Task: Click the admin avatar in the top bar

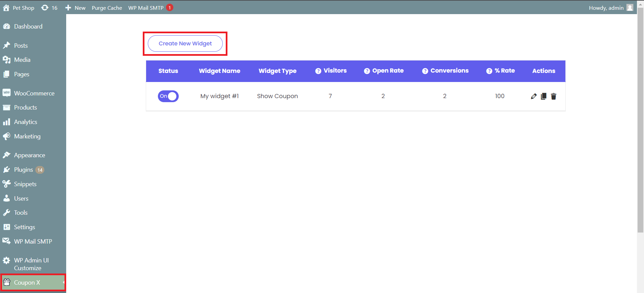Action: [630, 8]
